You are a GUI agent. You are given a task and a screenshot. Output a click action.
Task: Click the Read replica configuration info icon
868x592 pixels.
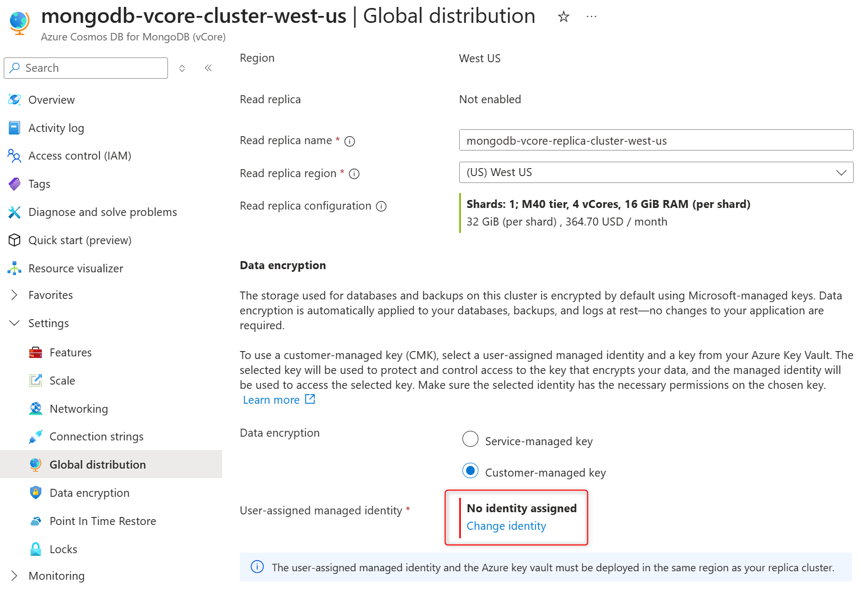[381, 206]
